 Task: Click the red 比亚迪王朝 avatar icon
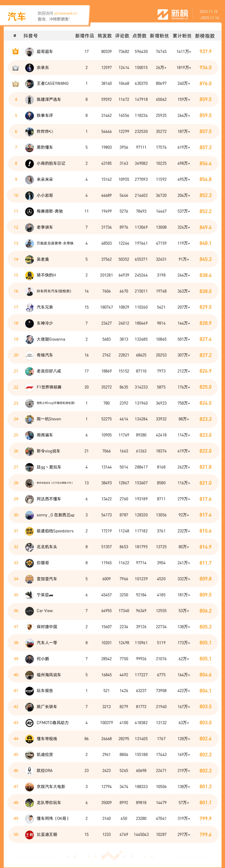point(30,834)
